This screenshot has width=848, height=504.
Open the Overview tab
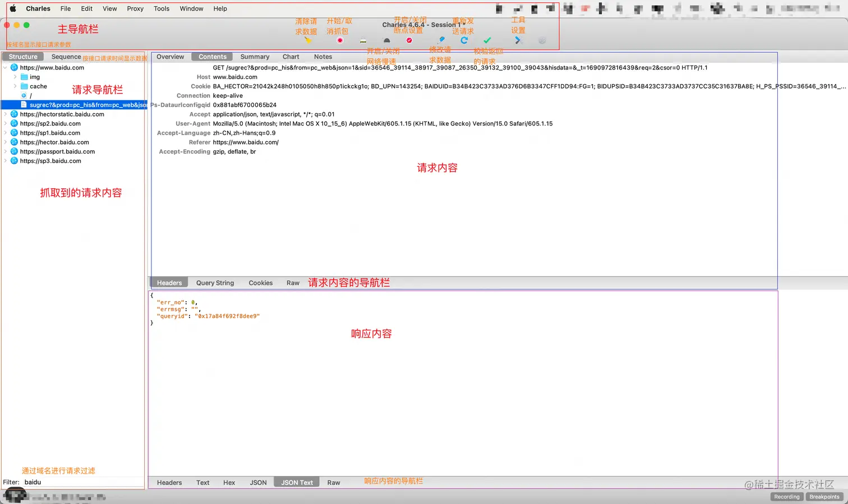[x=170, y=57]
